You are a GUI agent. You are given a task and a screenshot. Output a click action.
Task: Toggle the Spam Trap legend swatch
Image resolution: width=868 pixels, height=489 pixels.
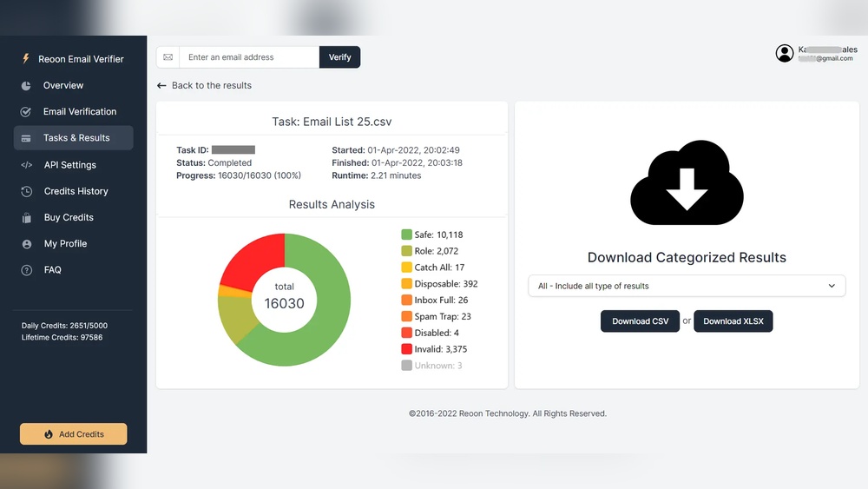click(407, 316)
